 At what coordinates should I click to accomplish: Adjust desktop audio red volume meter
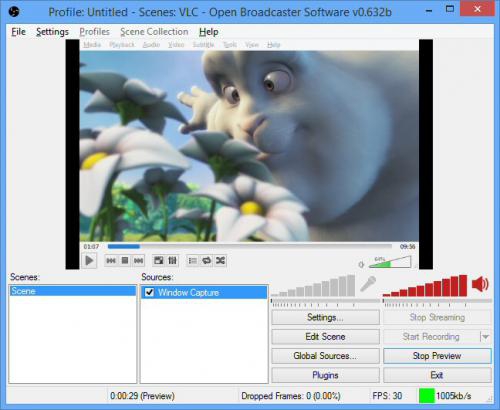coord(425,286)
